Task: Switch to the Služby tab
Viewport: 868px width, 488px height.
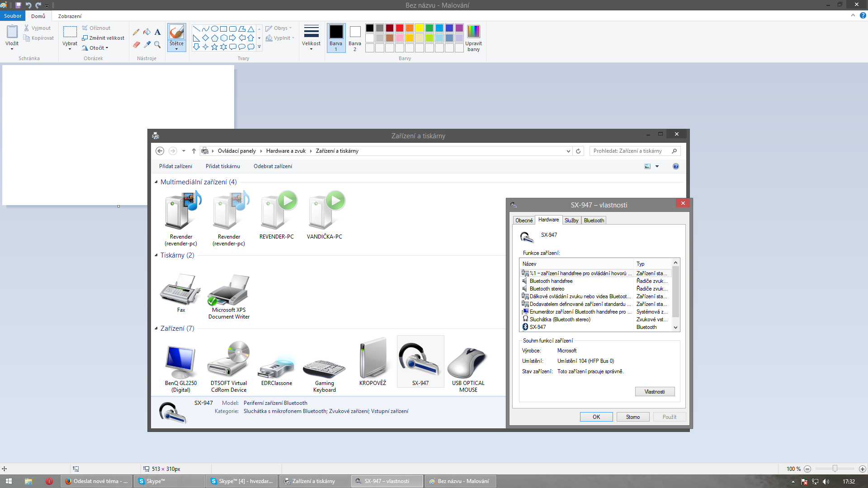Action: point(571,221)
